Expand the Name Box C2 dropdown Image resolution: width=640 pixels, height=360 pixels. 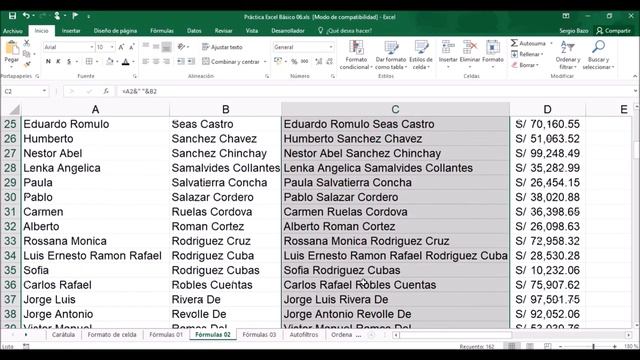coord(44,91)
